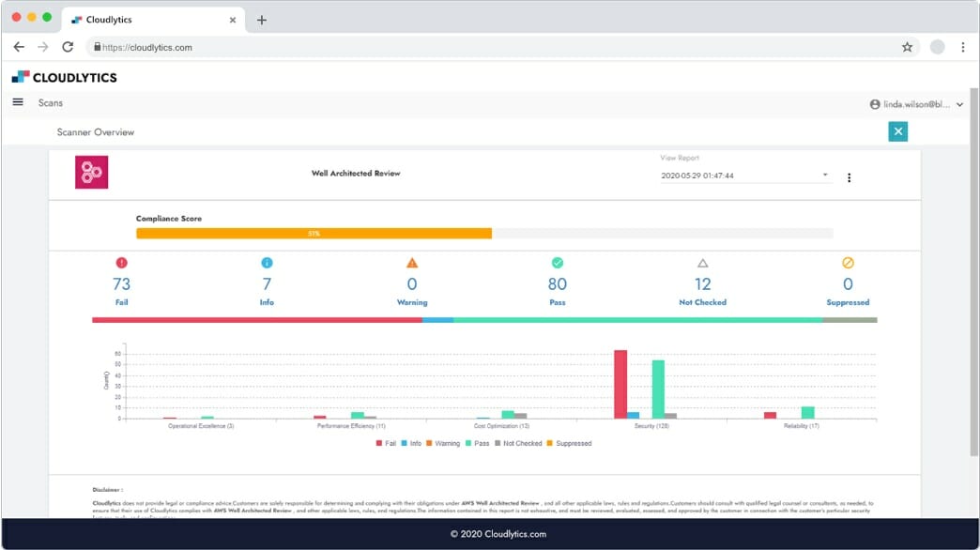Click the padlock site info icon
This screenshot has width=980, height=550.
click(x=97, y=47)
